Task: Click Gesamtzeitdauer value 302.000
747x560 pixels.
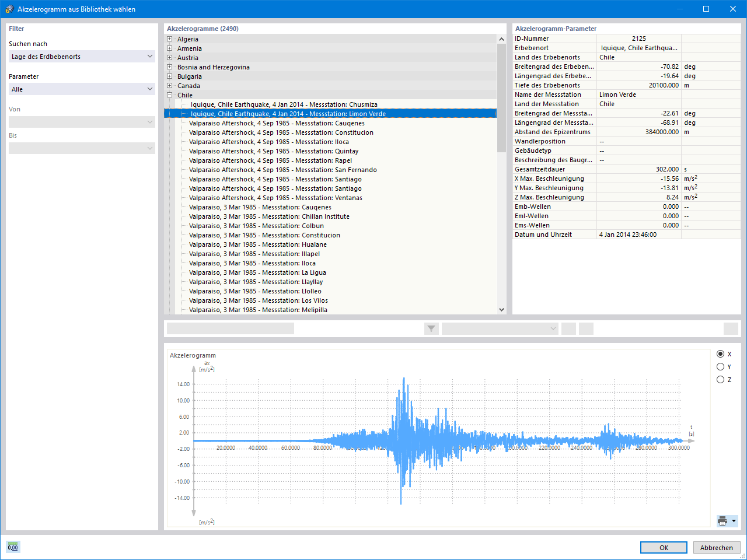Action: (x=638, y=169)
